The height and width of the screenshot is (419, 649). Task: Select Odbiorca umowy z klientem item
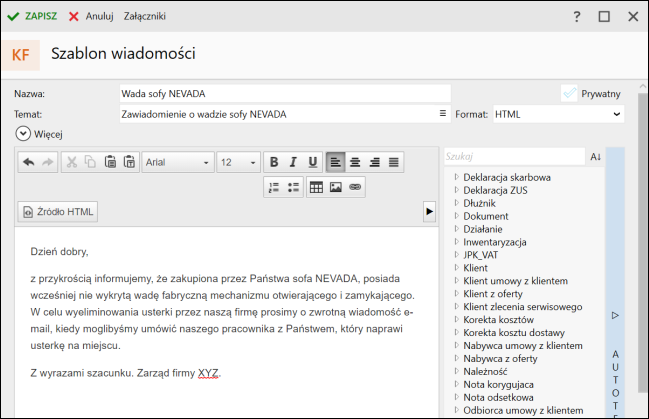coord(523,410)
